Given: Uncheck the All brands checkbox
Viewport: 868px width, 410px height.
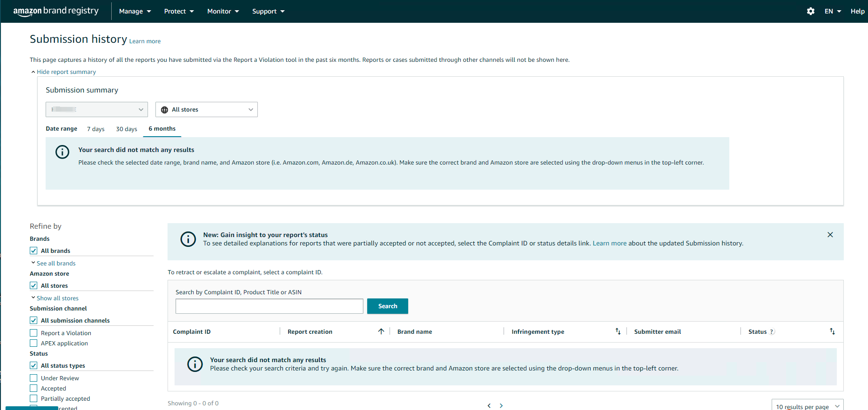Looking at the screenshot, I should 34,251.
